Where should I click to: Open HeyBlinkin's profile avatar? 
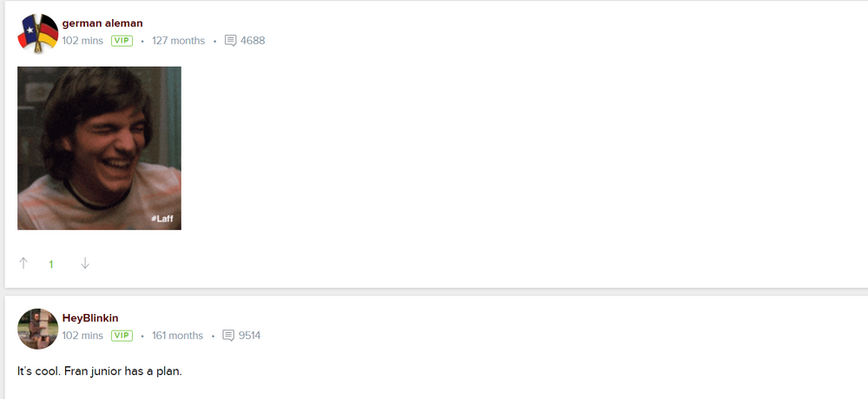click(x=37, y=329)
